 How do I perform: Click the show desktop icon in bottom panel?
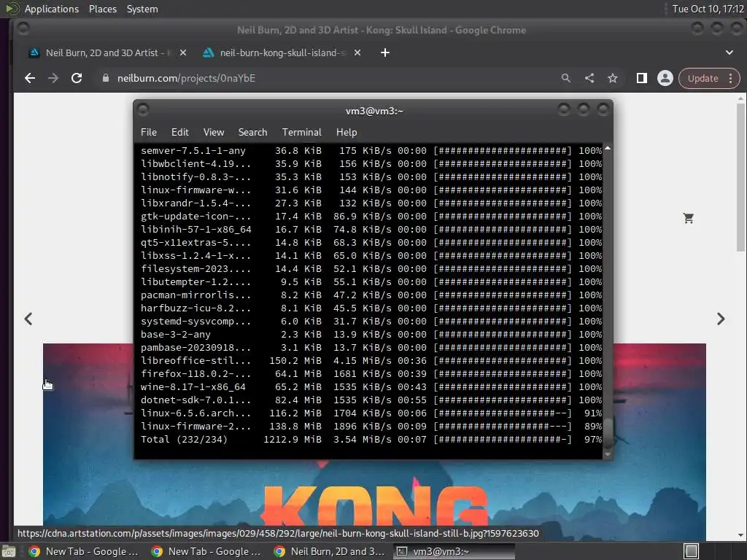(8, 551)
